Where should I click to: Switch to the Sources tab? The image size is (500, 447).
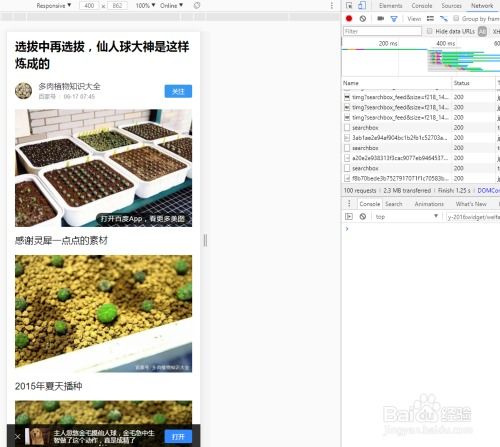tap(451, 6)
